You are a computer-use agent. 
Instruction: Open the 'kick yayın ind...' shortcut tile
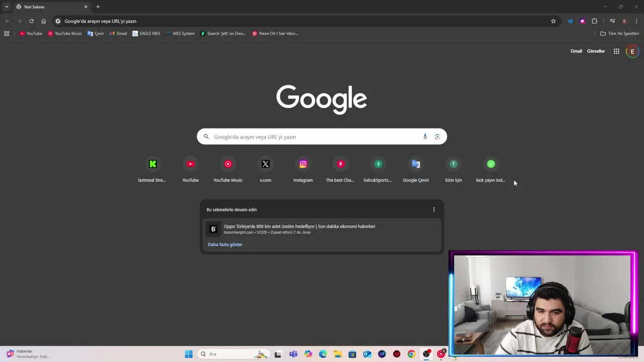[491, 170]
